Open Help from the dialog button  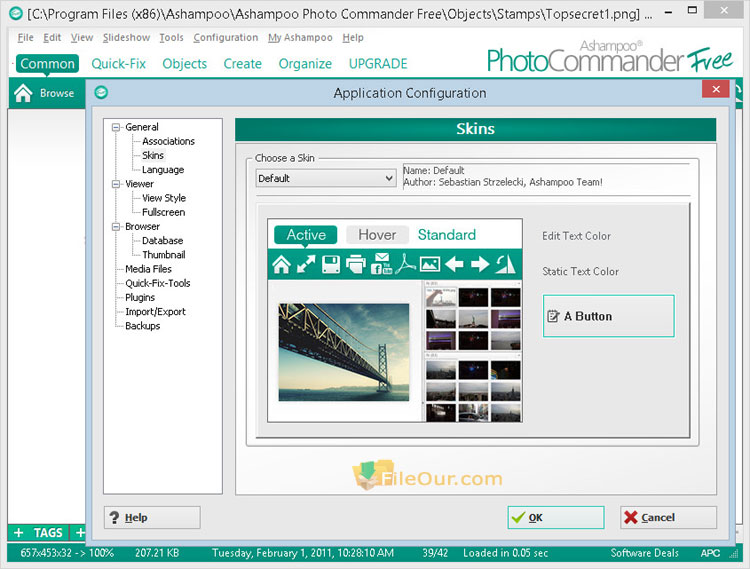152,517
